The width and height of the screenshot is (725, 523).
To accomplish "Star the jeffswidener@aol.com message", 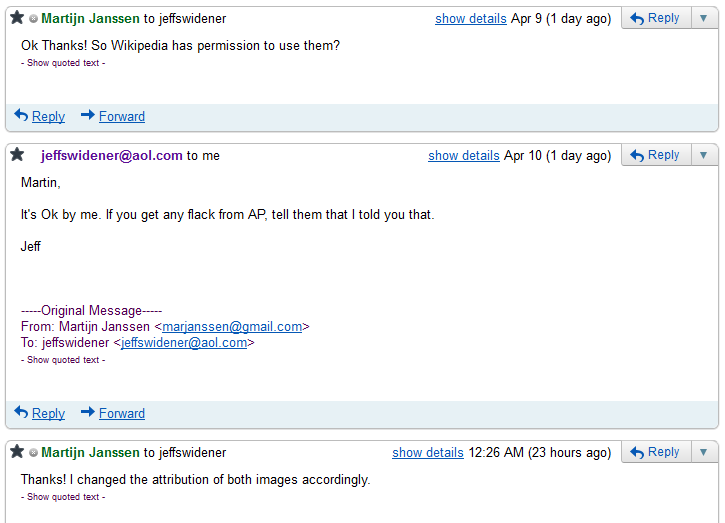I will (x=17, y=155).
